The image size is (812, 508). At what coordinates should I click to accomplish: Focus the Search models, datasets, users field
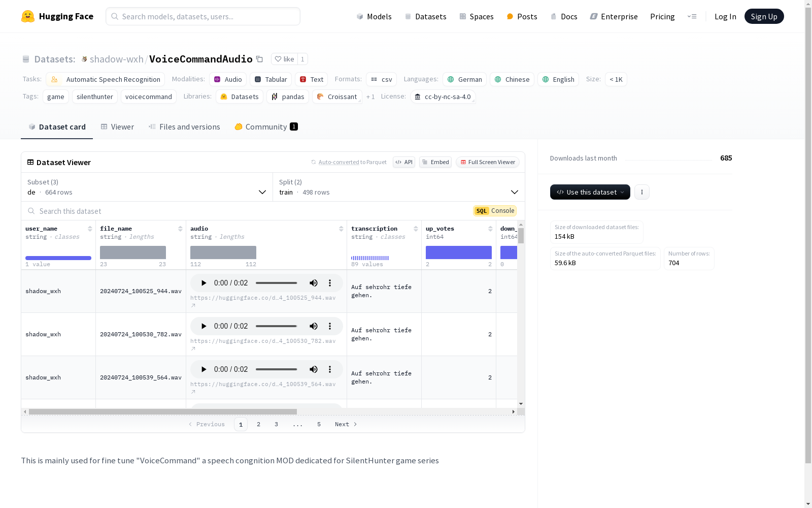point(203,16)
